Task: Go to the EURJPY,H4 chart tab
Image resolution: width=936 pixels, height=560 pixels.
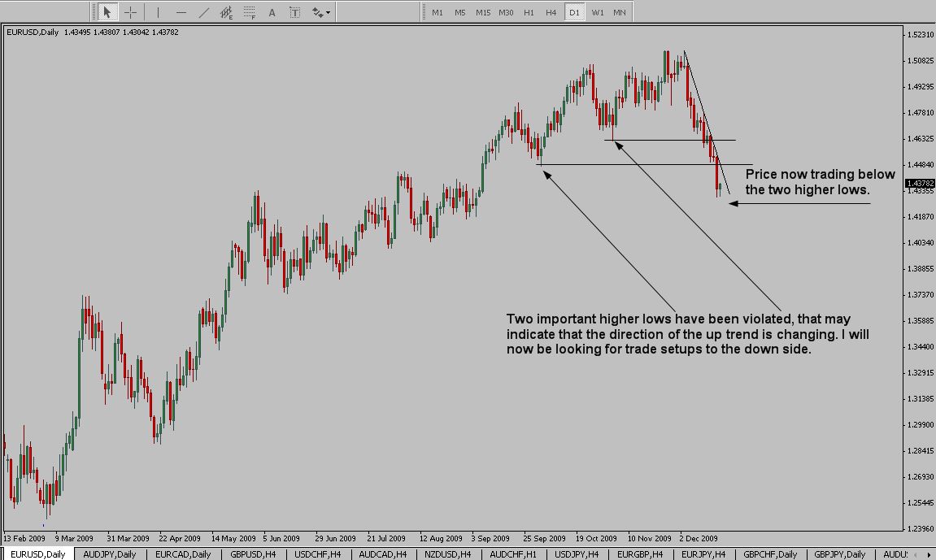Action: [x=703, y=554]
